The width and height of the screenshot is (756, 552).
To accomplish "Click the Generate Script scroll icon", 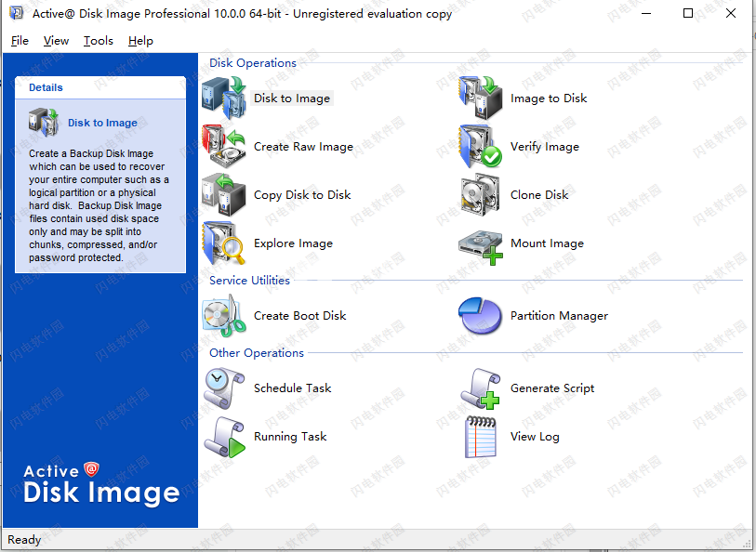I will coord(481,388).
